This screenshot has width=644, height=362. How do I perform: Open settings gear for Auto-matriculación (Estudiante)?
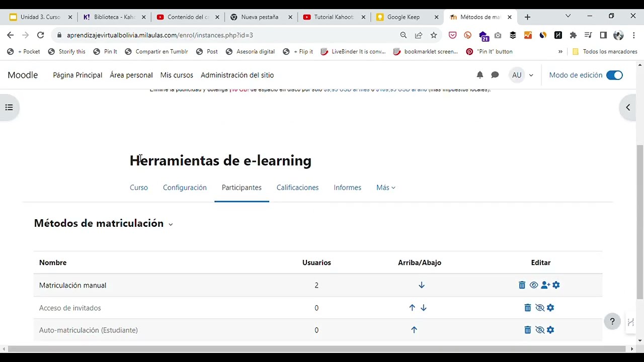pos(550,330)
